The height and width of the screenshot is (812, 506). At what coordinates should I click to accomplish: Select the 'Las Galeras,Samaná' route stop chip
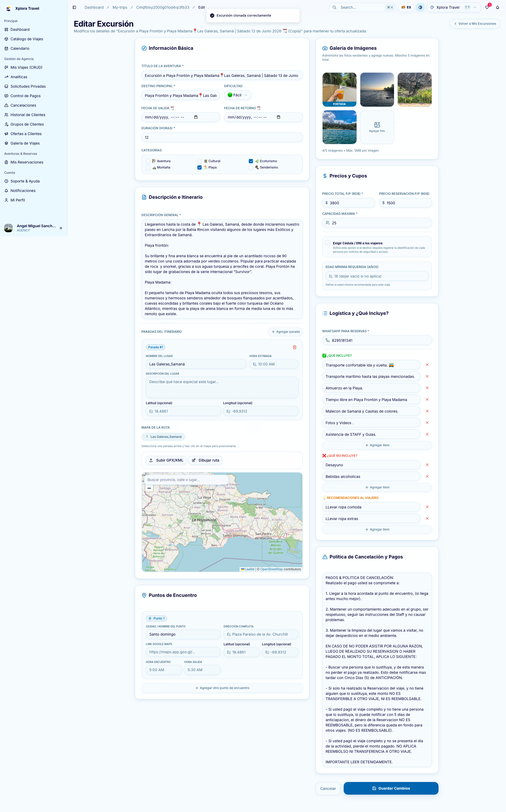[163, 437]
